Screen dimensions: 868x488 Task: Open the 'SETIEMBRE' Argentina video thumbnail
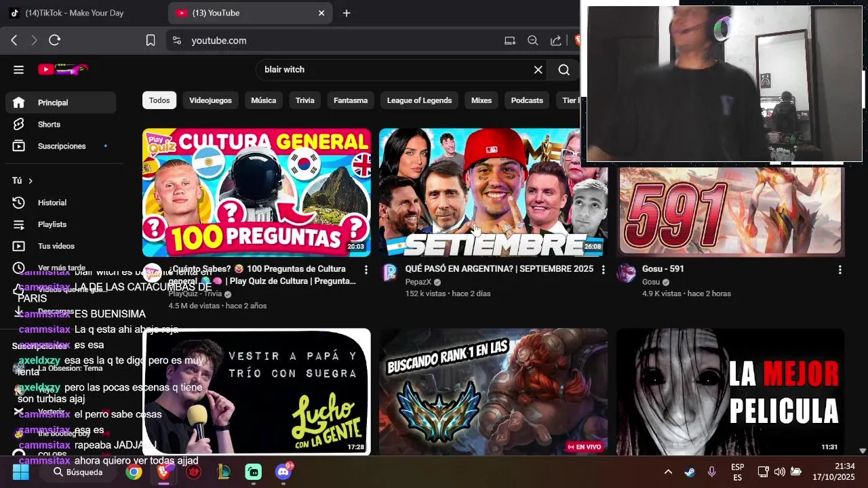click(492, 192)
